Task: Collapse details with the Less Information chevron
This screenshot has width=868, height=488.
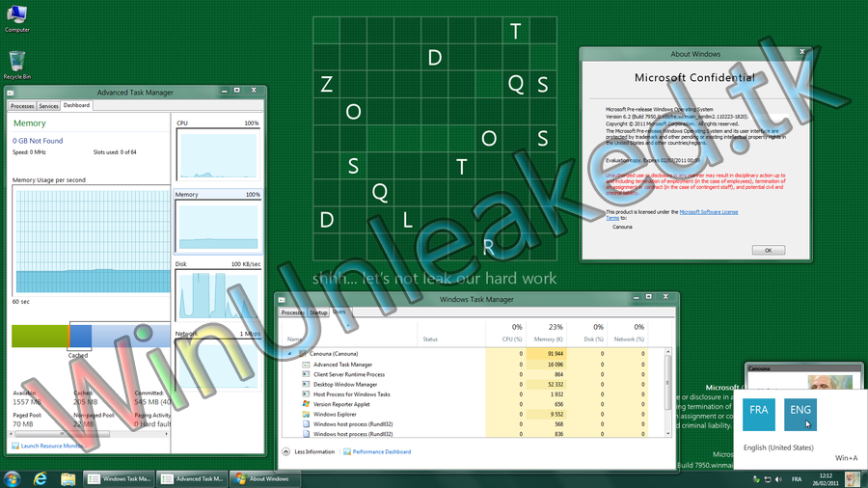Action: (x=285, y=452)
